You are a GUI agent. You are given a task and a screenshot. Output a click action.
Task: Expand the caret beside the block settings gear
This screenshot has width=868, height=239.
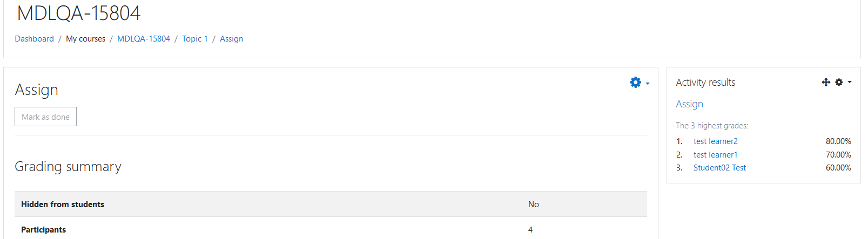point(850,82)
